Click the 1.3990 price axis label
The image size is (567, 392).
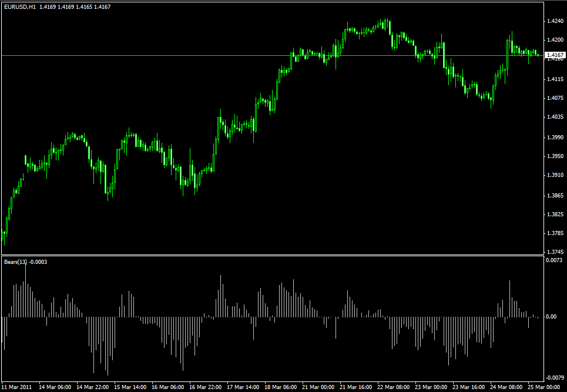coord(555,138)
